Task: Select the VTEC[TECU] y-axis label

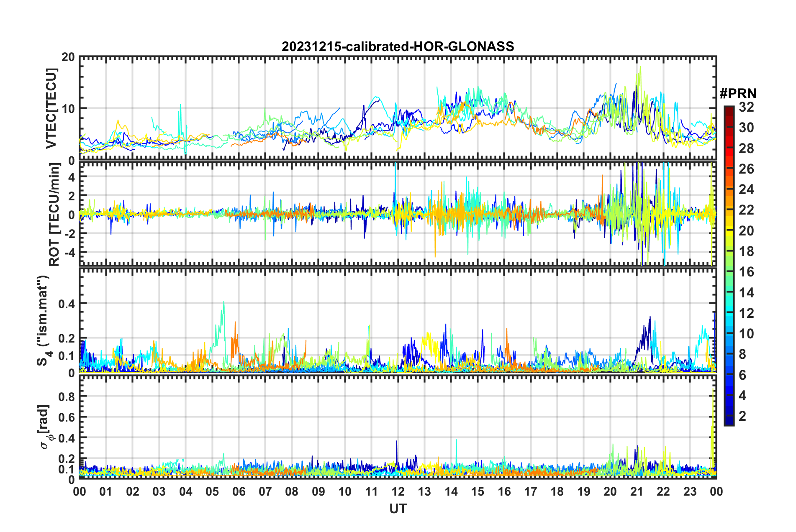Action: click(51, 108)
